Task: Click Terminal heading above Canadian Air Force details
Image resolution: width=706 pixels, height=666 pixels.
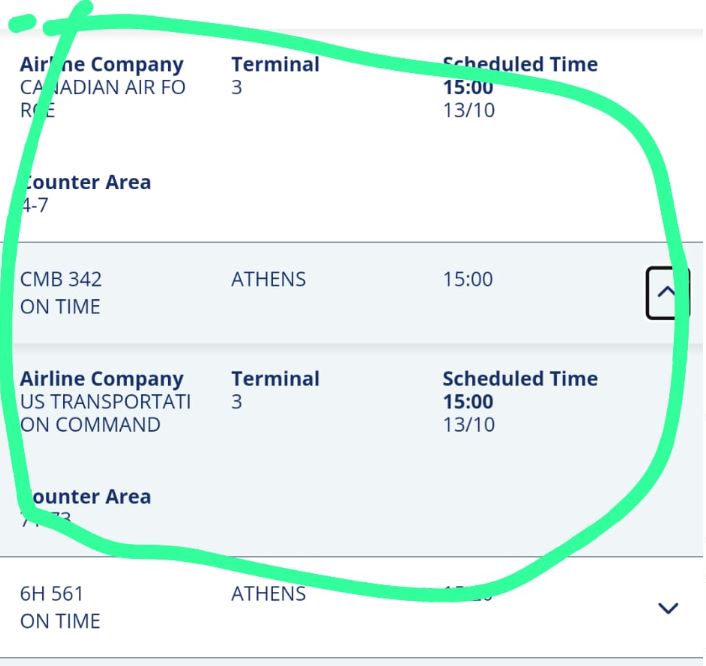Action: pos(275,65)
